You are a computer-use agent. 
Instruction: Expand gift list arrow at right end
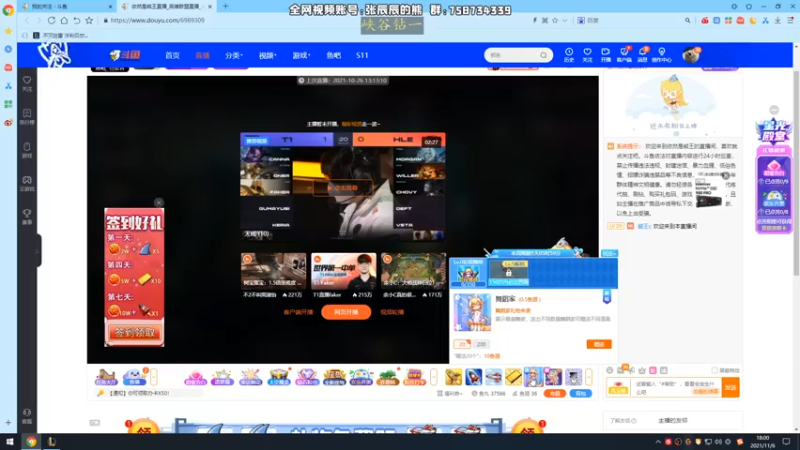click(589, 377)
